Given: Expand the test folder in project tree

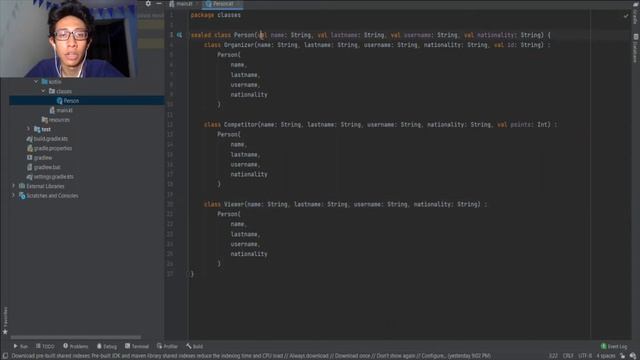Looking at the screenshot, I should coord(28,129).
